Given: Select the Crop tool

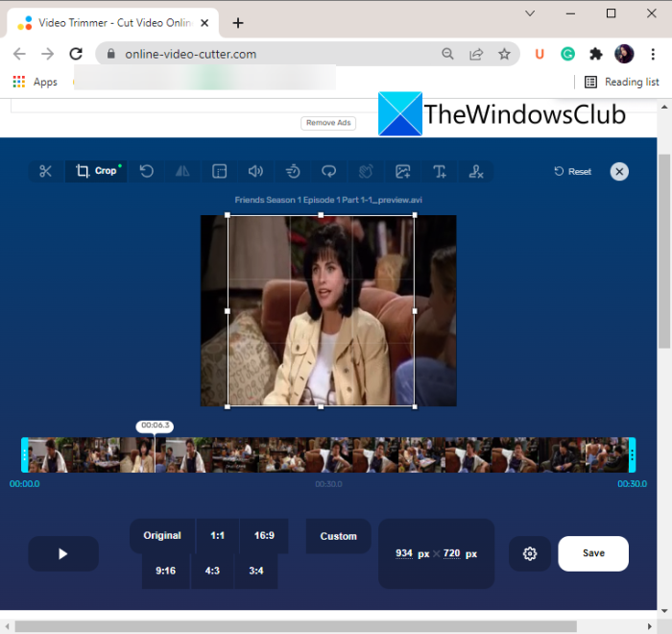Looking at the screenshot, I should [x=96, y=171].
